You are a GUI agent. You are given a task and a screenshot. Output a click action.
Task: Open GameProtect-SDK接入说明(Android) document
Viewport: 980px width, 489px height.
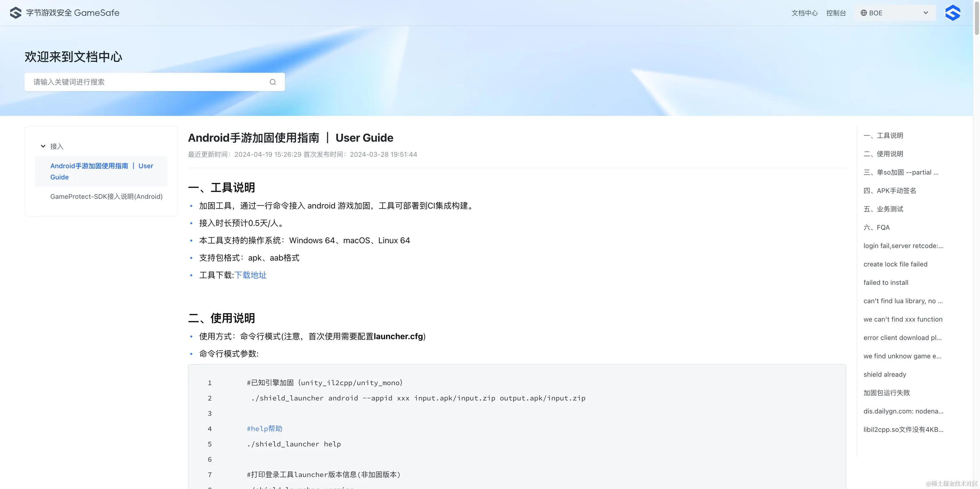tap(106, 197)
